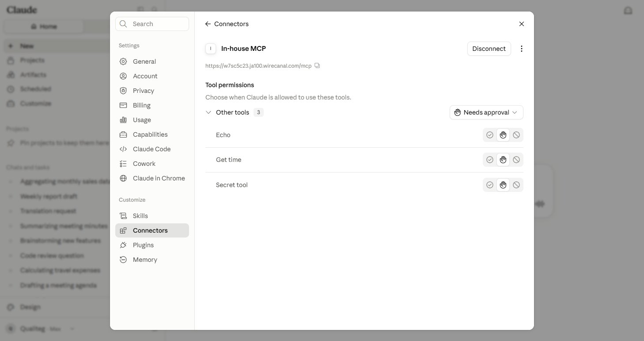Click the magnifier icon in settings search
Screen dimensions: 644x341
click(x=123, y=24)
